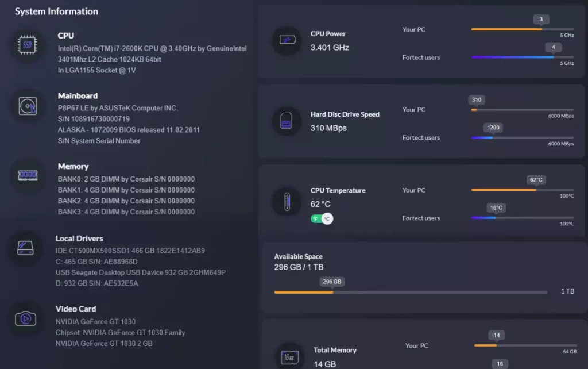This screenshot has width=588, height=369.
Task: Click the 296 GB tooltip marker
Action: (x=332, y=282)
